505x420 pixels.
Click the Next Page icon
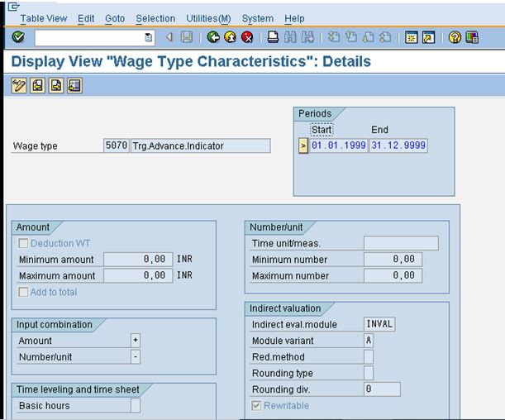click(368, 37)
